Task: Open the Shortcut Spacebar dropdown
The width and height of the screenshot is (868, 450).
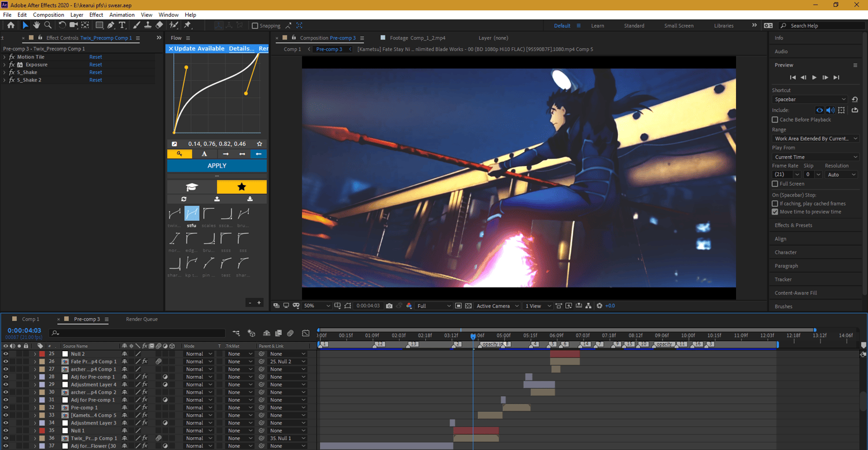Action: coord(810,99)
